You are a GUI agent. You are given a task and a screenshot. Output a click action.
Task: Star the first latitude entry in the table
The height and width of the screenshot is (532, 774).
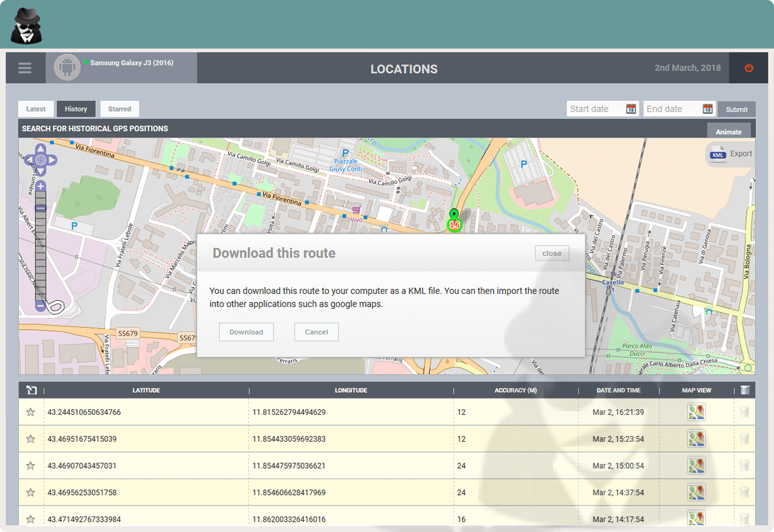(30, 412)
